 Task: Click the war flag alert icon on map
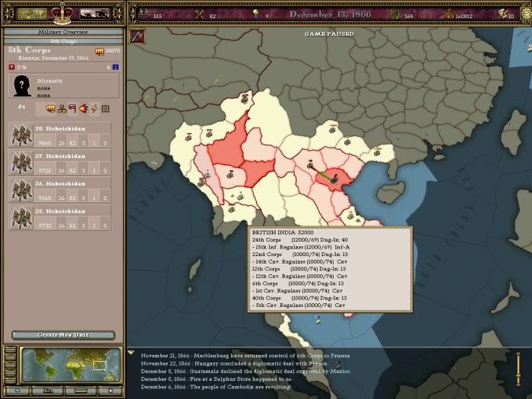(x=138, y=36)
